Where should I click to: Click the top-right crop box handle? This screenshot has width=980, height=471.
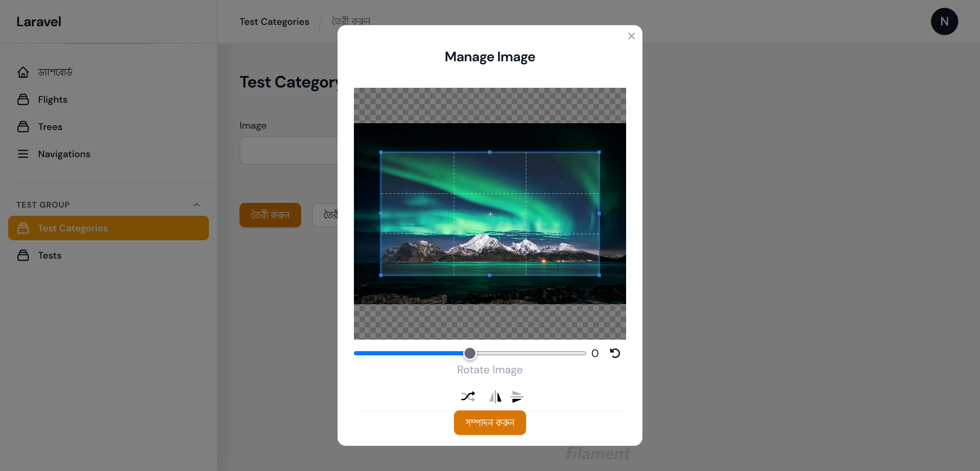(599, 152)
